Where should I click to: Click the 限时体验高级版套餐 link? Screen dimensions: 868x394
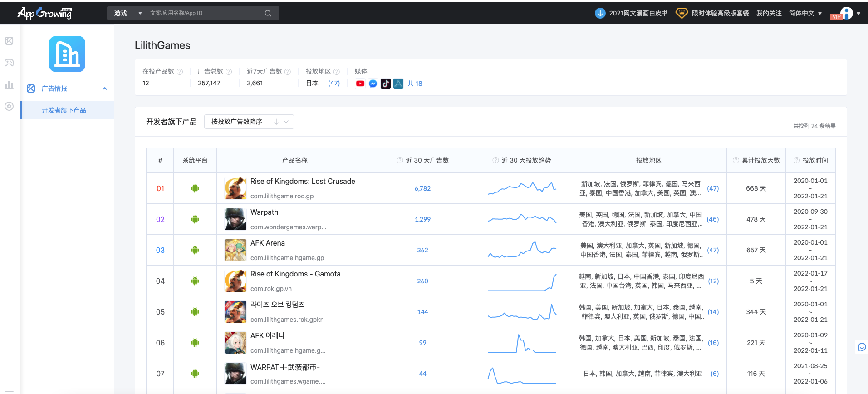point(721,13)
